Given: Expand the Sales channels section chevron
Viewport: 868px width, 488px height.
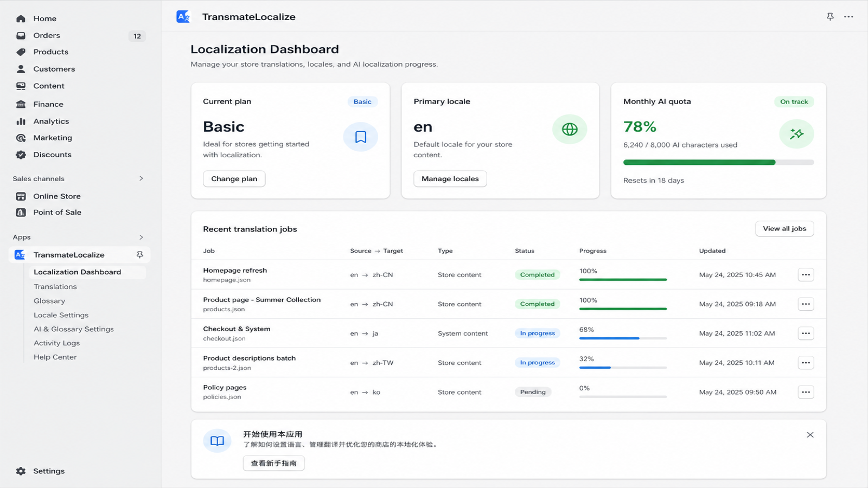Looking at the screenshot, I should click(x=141, y=178).
